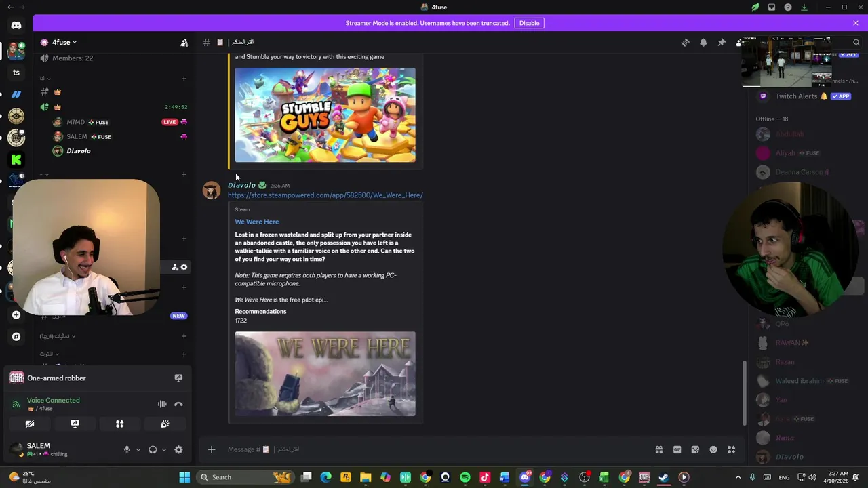Open Windows Start menu
The image size is (868, 488).
click(184, 477)
